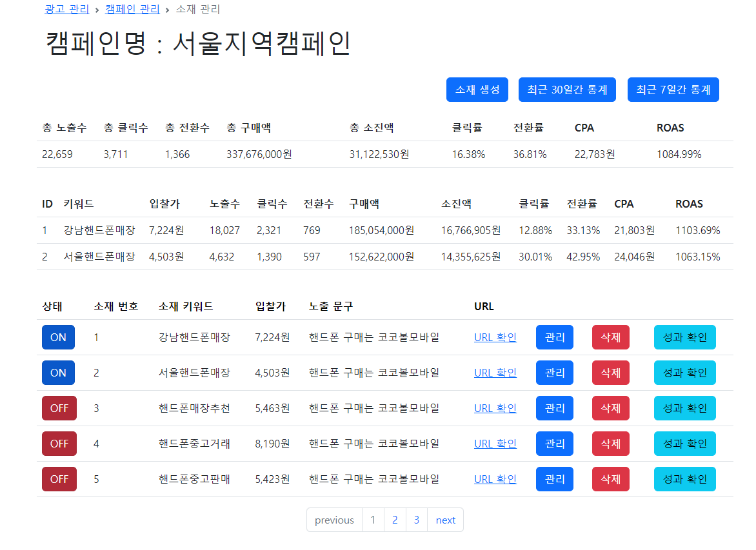The image size is (756, 550).
Task: Delete 소재 1 with 삭제 button
Action: click(610, 337)
